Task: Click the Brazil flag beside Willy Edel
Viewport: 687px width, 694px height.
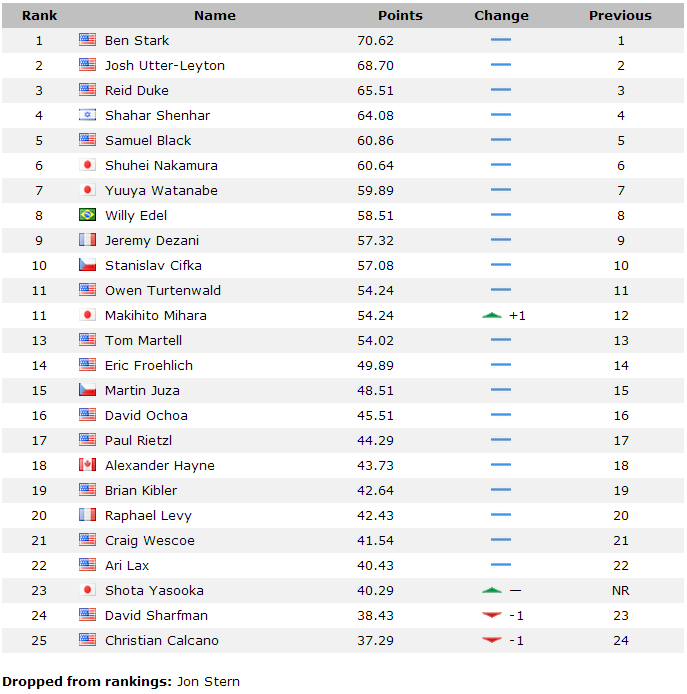Action: [x=87, y=215]
